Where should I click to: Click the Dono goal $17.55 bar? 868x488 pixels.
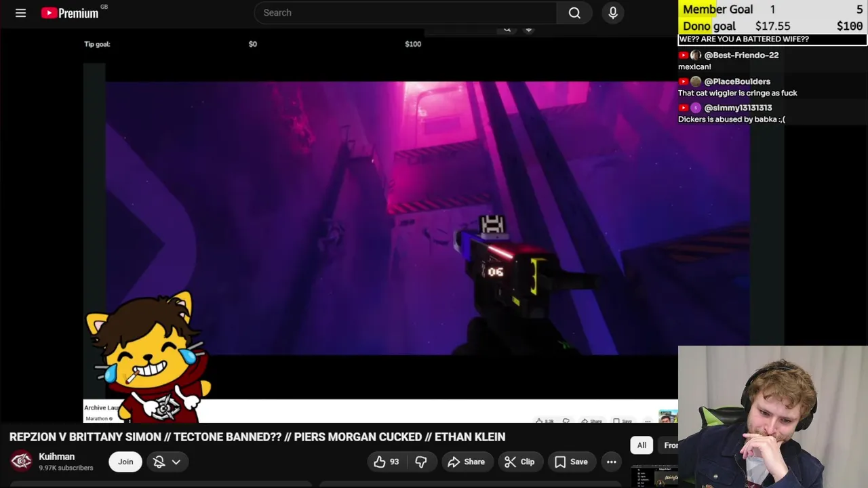point(772,26)
